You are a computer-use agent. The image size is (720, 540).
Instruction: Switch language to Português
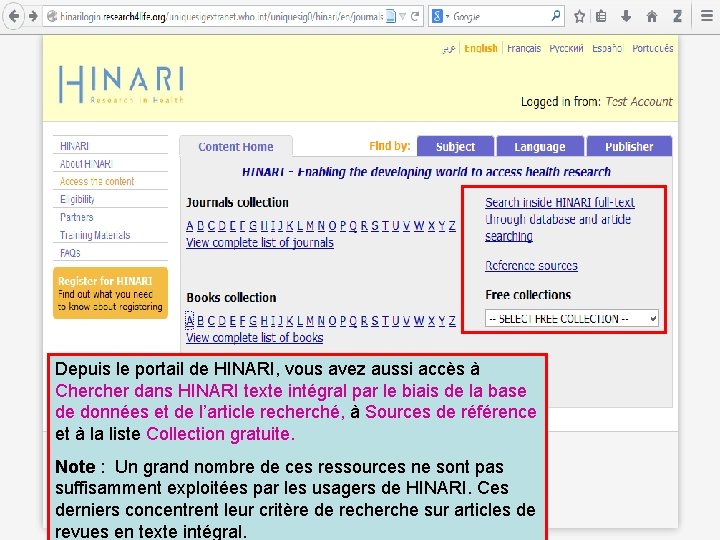652,48
